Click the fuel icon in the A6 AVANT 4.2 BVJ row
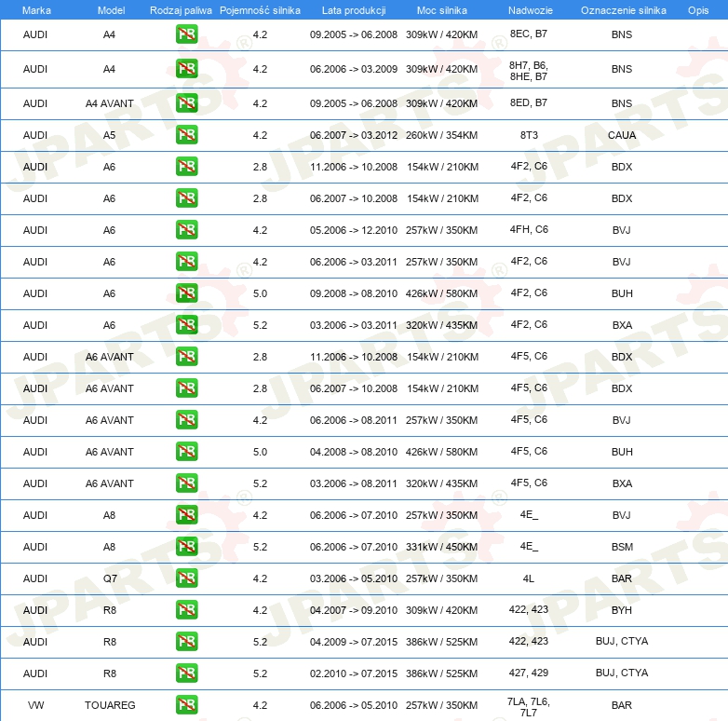Image resolution: width=728 pixels, height=721 pixels. click(x=186, y=419)
